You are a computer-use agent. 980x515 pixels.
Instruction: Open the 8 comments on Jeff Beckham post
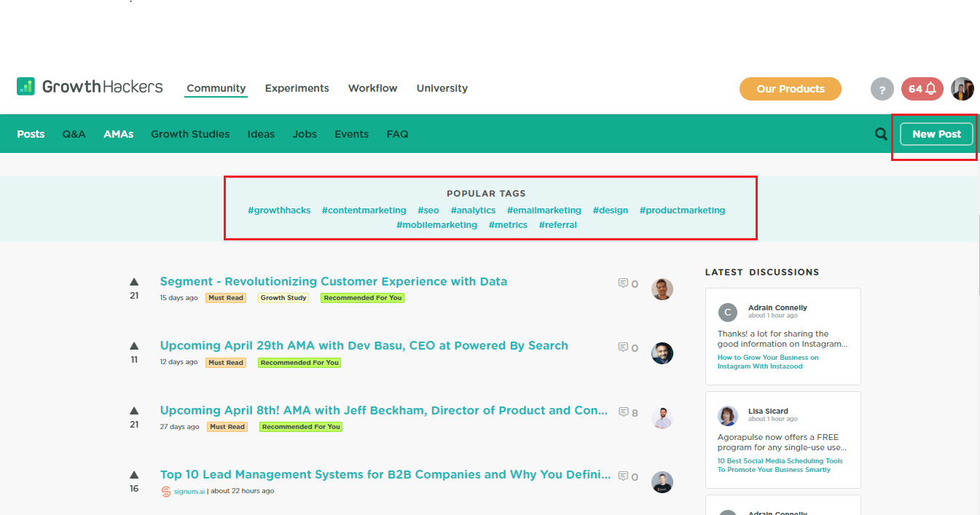628,412
